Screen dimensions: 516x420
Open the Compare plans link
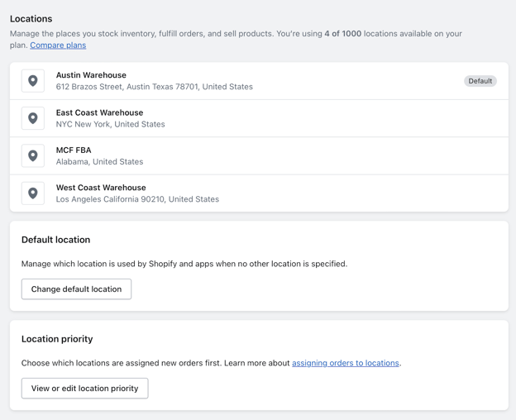(x=58, y=45)
